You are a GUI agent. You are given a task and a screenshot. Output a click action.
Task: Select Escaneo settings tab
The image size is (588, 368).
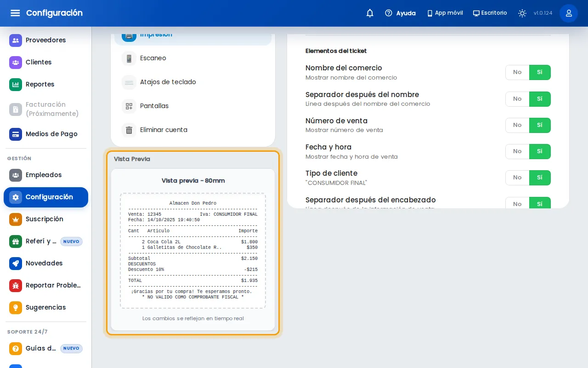tap(193, 58)
